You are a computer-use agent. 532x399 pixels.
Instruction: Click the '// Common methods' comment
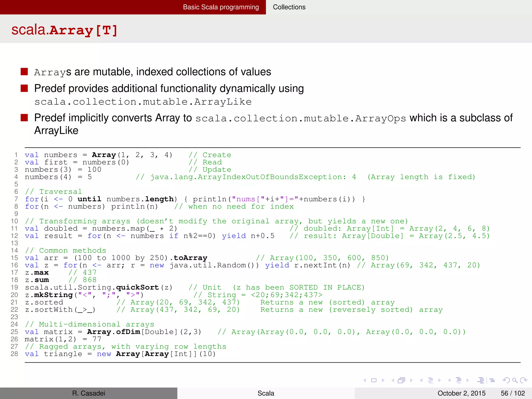65,251
